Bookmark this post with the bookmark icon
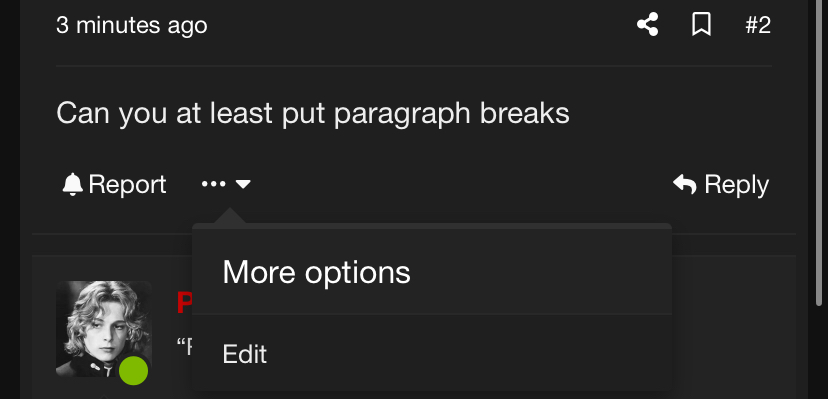The width and height of the screenshot is (828, 399). click(x=701, y=25)
